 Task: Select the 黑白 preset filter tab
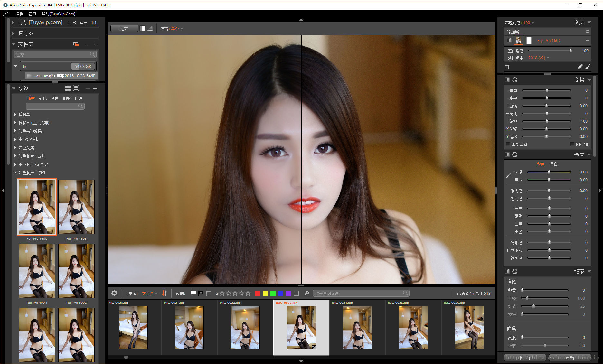[55, 98]
